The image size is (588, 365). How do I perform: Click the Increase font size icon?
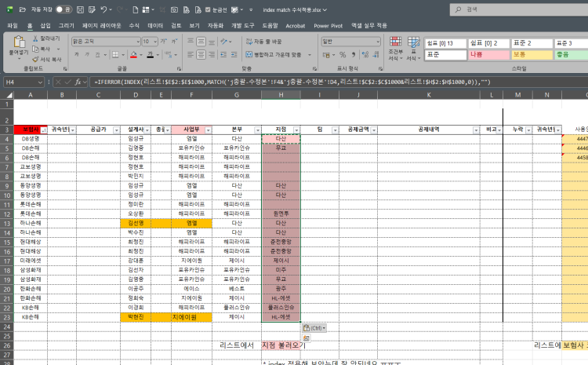tap(164, 42)
